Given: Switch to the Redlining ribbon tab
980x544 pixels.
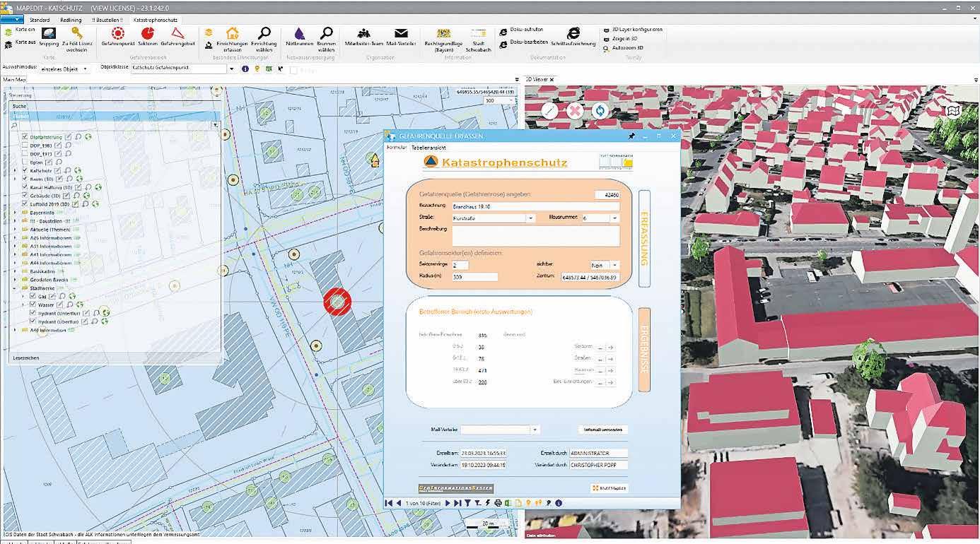Looking at the screenshot, I should pos(71,20).
